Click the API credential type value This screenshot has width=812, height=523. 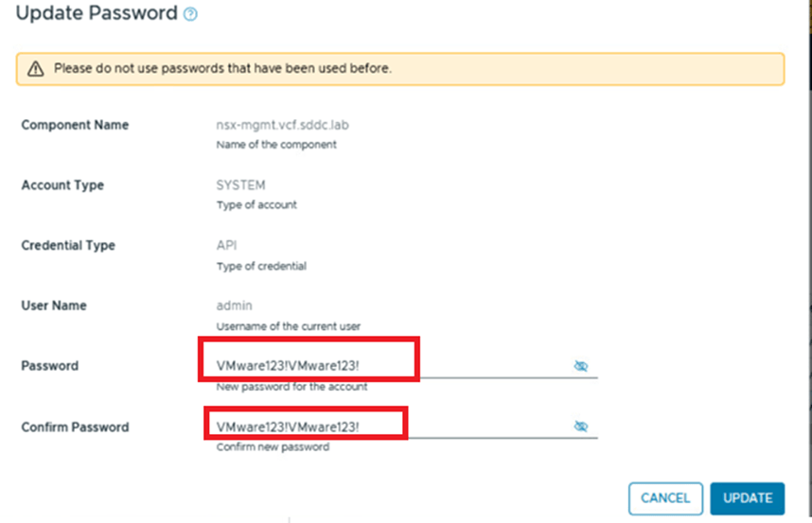227,245
